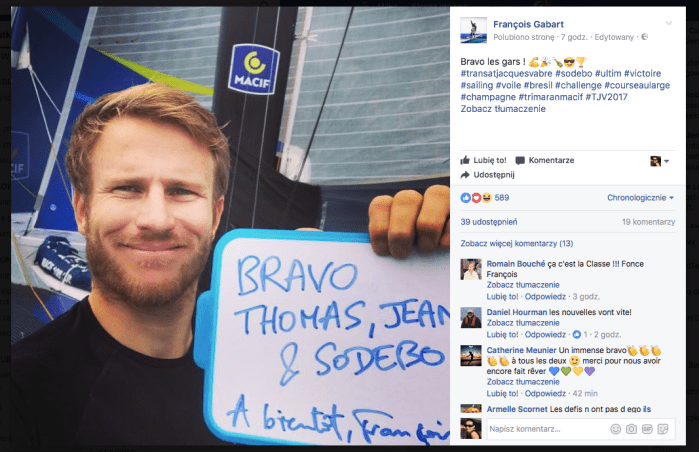
Task: Open 39 udostępnień list
Action: tap(489, 222)
